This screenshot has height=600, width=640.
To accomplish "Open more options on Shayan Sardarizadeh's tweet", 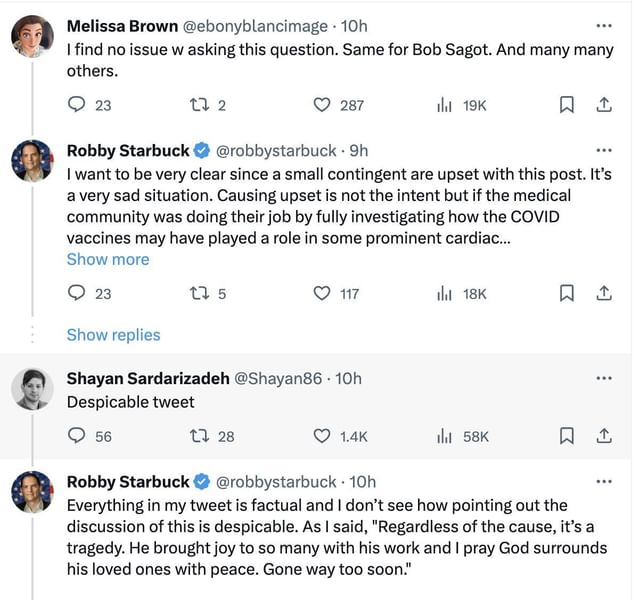I will pyautogui.click(x=603, y=378).
